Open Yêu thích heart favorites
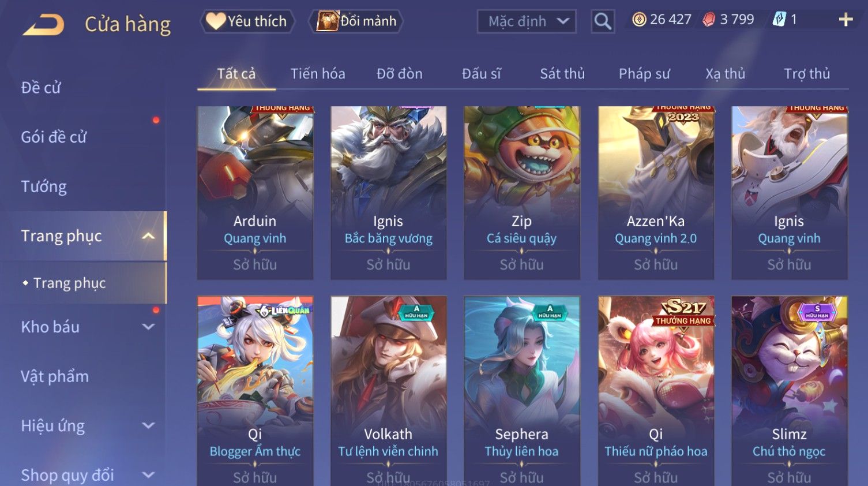The image size is (868, 486). point(247,21)
